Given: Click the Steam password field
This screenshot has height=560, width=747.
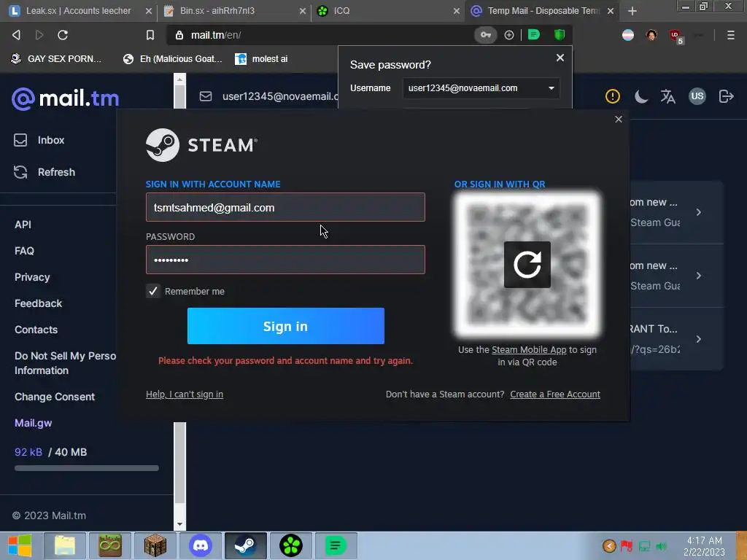Looking at the screenshot, I should pos(285,260).
